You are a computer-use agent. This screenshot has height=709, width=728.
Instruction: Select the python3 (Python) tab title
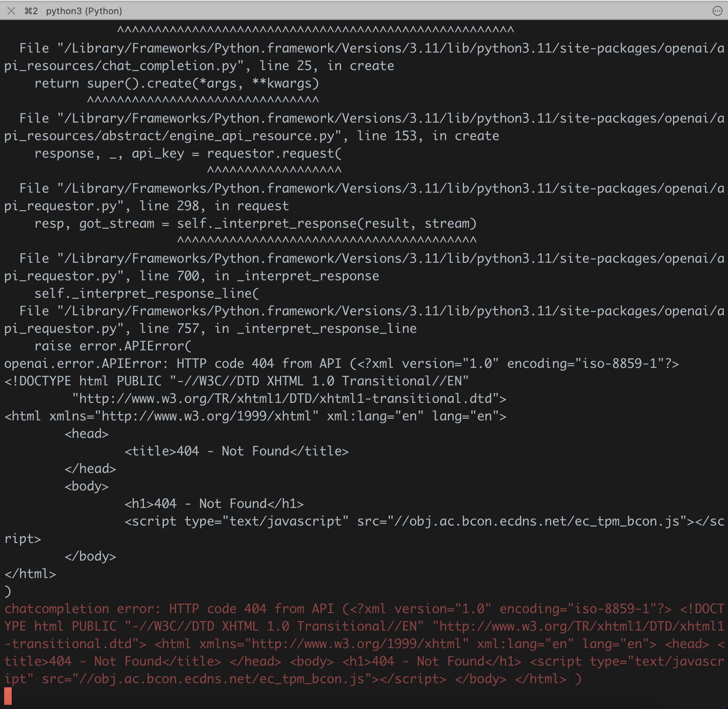(x=83, y=11)
